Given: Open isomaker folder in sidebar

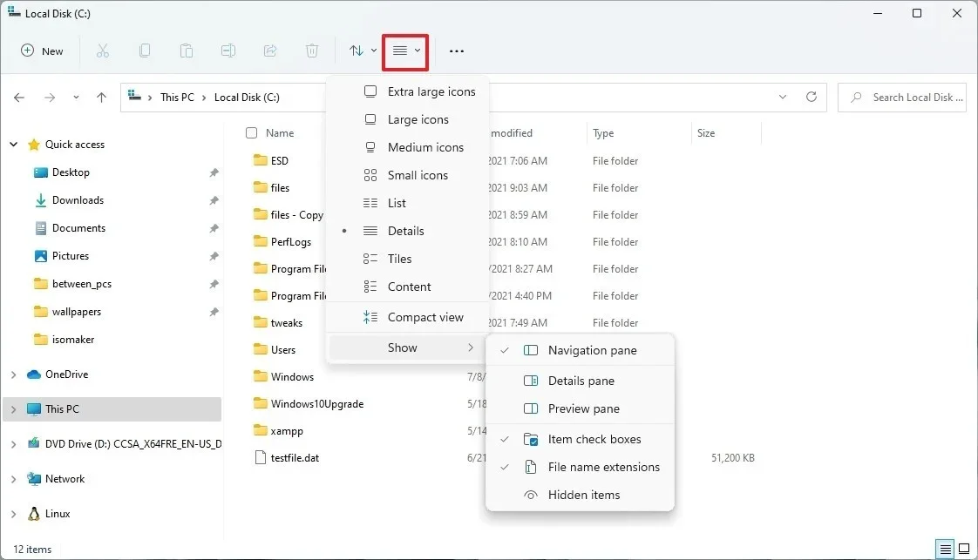Looking at the screenshot, I should pyautogui.click(x=64, y=340).
